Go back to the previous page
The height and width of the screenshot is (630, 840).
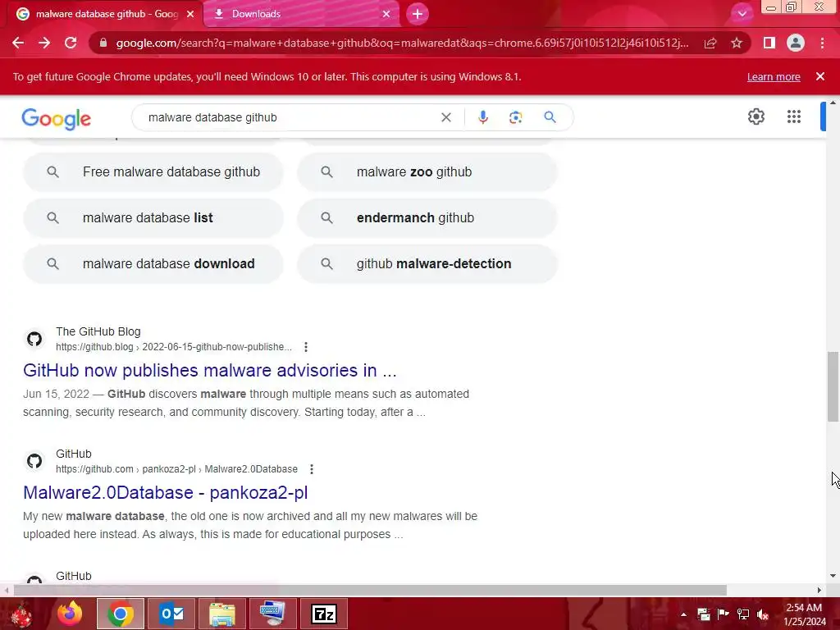(x=18, y=43)
